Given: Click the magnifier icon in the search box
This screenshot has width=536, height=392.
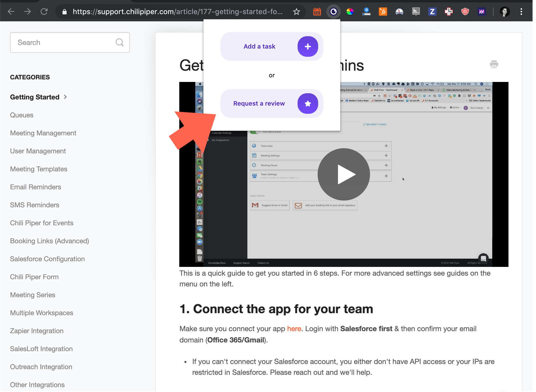Looking at the screenshot, I should point(120,42).
